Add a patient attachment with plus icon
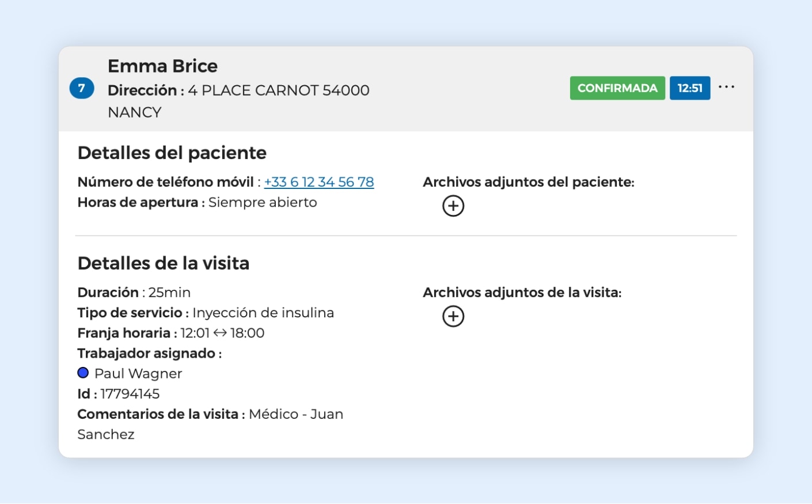812x504 pixels. (453, 206)
